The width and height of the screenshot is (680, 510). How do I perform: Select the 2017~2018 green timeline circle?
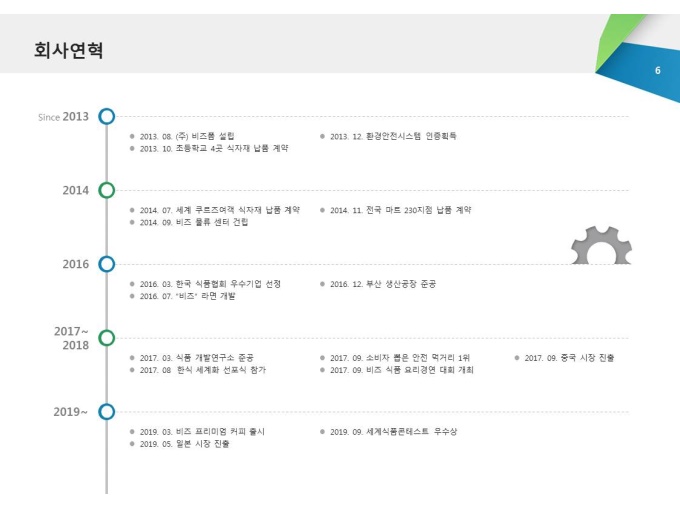click(x=107, y=338)
